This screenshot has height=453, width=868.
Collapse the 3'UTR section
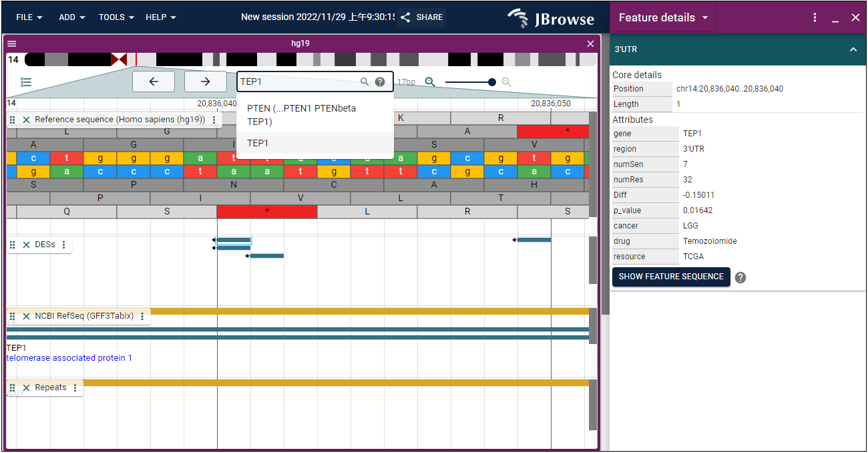click(853, 49)
